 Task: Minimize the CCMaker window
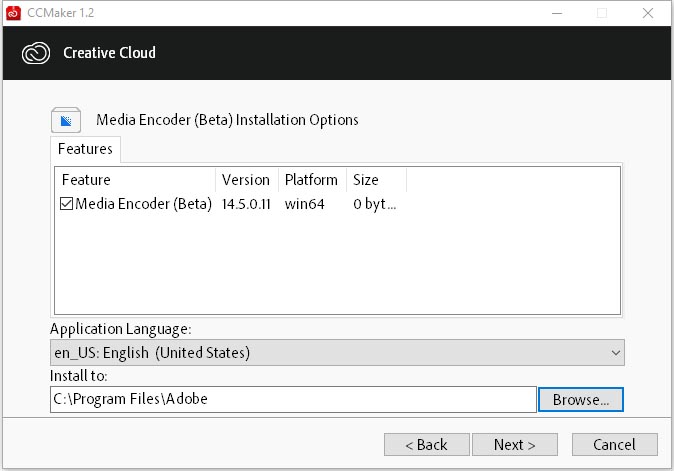coord(556,13)
